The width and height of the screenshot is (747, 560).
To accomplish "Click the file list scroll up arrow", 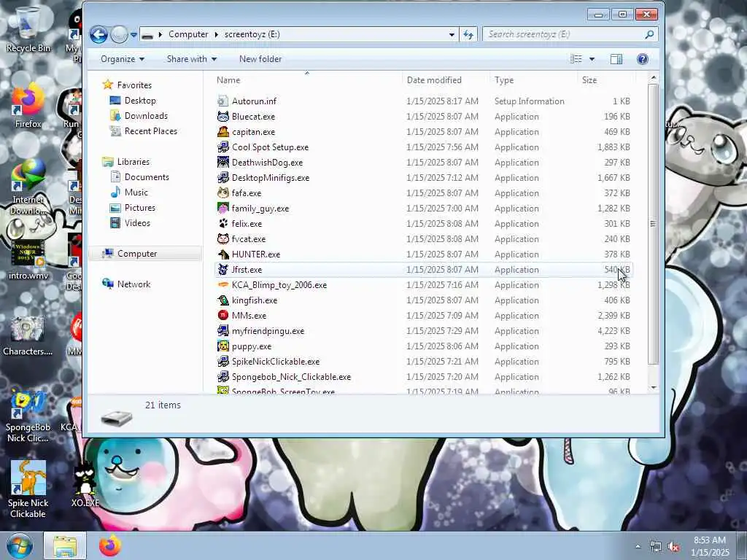I will pos(654,77).
